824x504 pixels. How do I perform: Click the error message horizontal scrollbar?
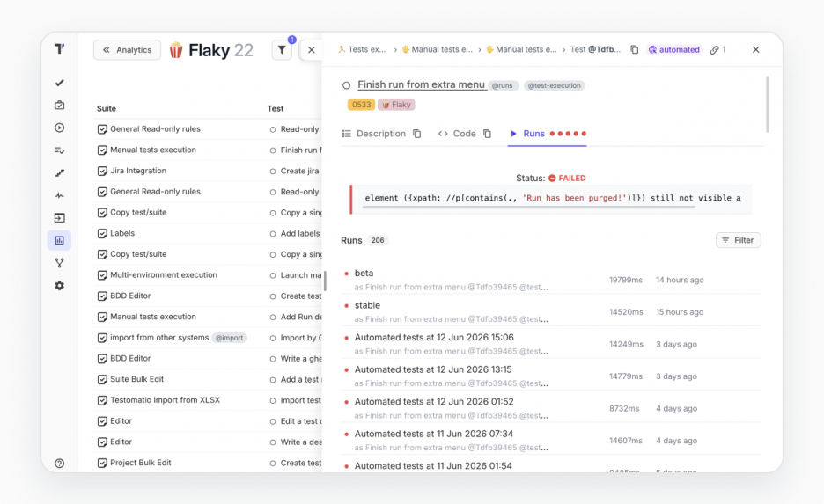point(528,208)
